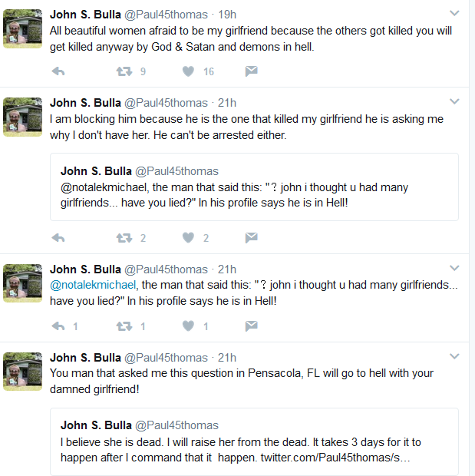The height and width of the screenshot is (476, 475).
Task: Message icon under 'I am blocking him' tweet
Action: (x=251, y=238)
